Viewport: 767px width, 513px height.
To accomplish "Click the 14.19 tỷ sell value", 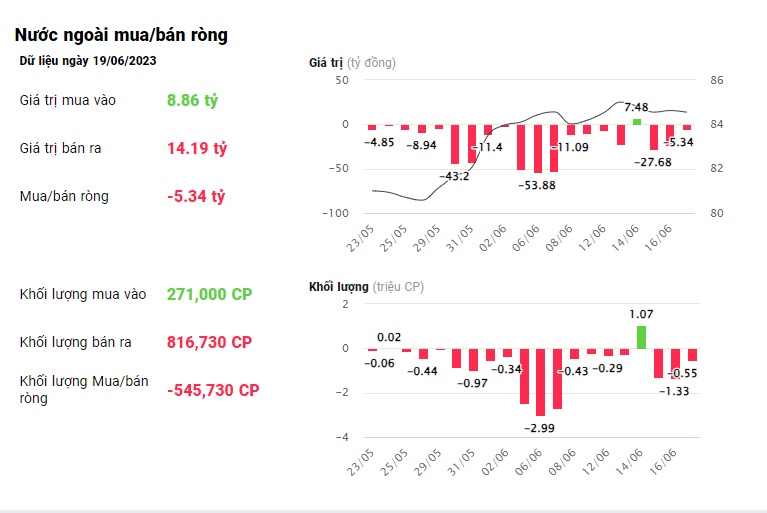I will (197, 148).
